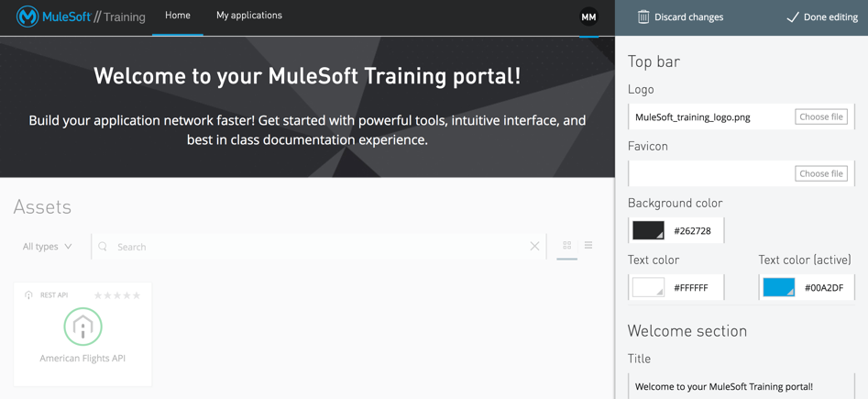Image resolution: width=868 pixels, height=399 pixels.
Task: Choose file for the Logo
Action: pos(821,116)
